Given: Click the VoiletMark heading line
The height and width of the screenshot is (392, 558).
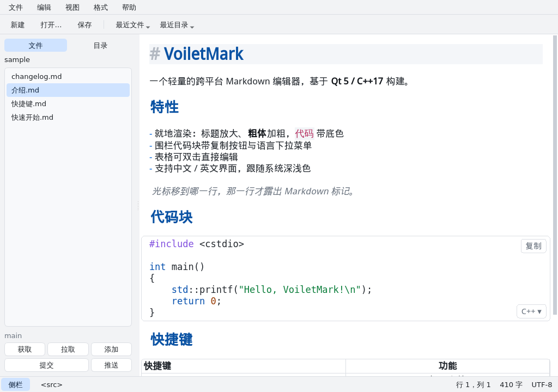Looking at the screenshot, I should (346, 54).
